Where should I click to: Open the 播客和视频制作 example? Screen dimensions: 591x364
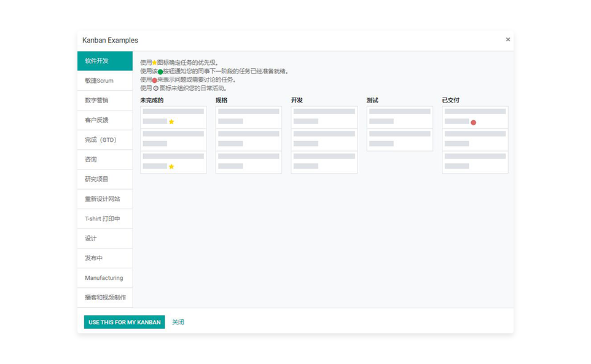pyautogui.click(x=105, y=298)
